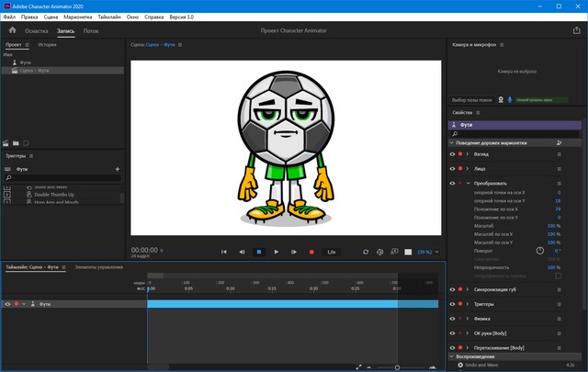This screenshot has height=372, width=588.
Task: Toggle the timeline track visibility eye
Action: 7,304
